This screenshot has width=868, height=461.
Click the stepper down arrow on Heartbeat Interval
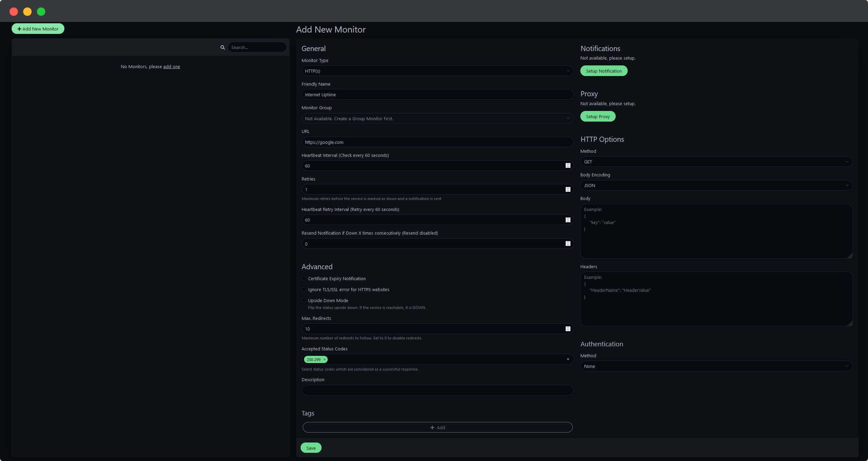click(x=568, y=167)
